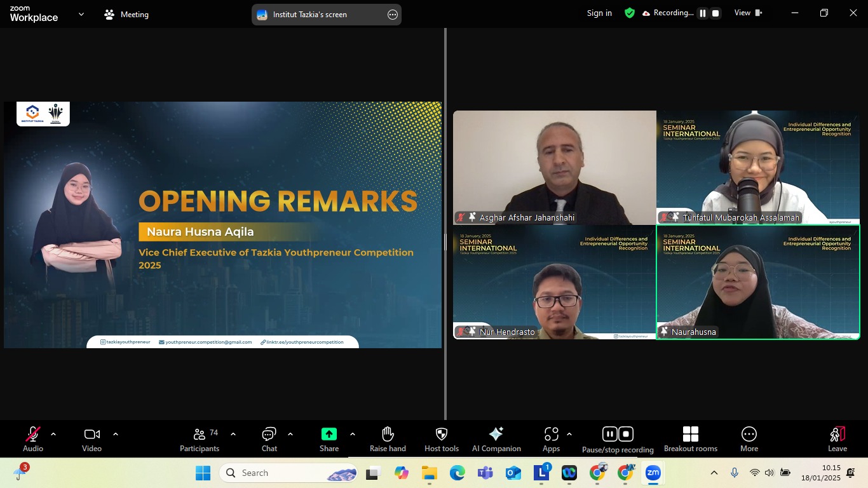Image resolution: width=868 pixels, height=488 pixels.
Task: Open Microsoft Teams from the taskbar
Action: tap(485, 473)
